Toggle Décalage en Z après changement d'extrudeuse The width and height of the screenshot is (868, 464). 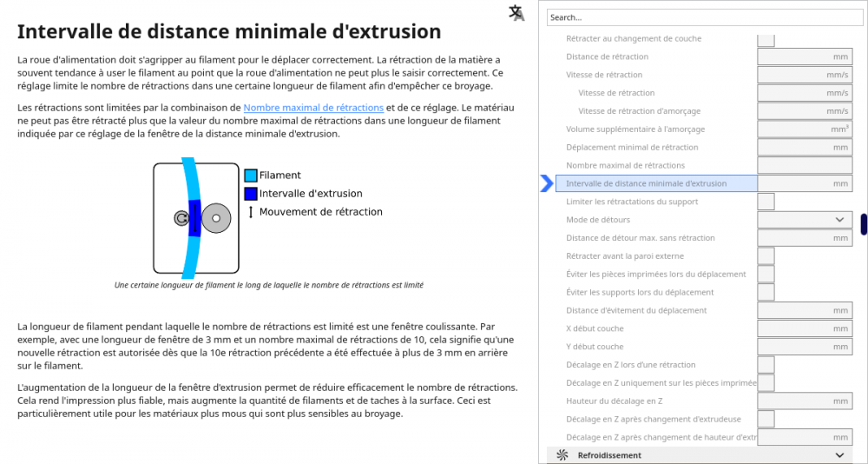click(766, 419)
